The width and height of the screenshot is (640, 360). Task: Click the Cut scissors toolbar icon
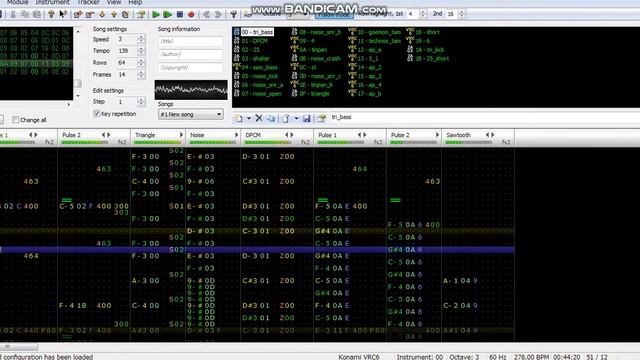click(x=13, y=15)
